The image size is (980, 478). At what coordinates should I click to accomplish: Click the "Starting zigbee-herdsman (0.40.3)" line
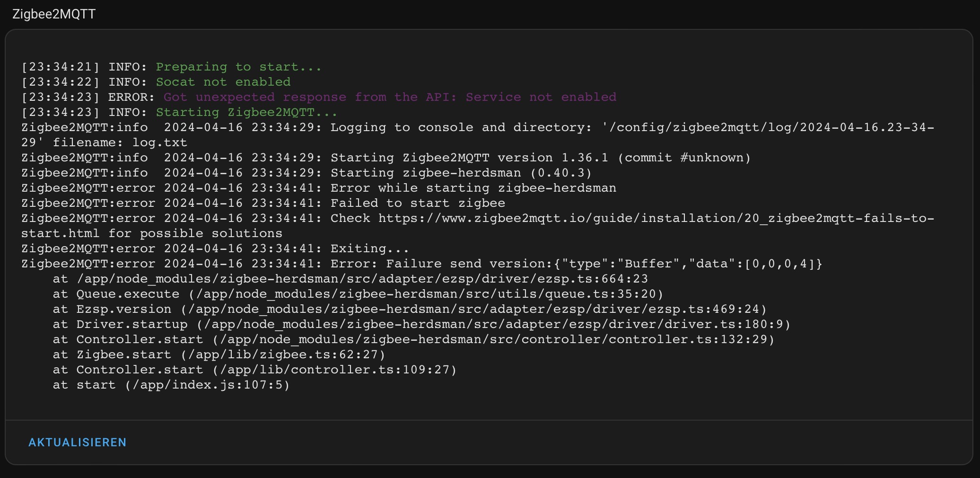461,173
